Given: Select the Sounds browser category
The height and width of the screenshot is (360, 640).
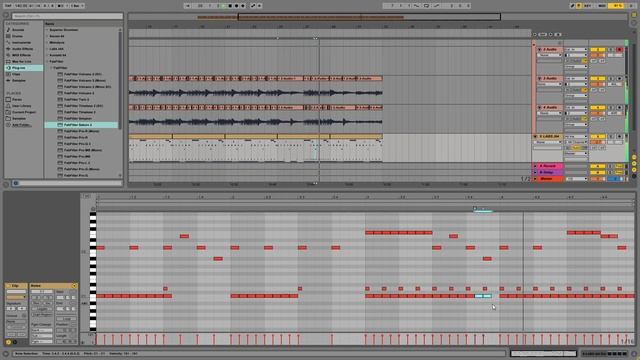Looking at the screenshot, I should pos(18,30).
